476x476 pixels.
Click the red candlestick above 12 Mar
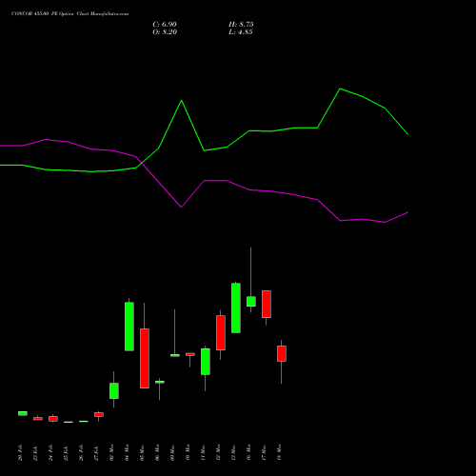pyautogui.click(x=221, y=333)
